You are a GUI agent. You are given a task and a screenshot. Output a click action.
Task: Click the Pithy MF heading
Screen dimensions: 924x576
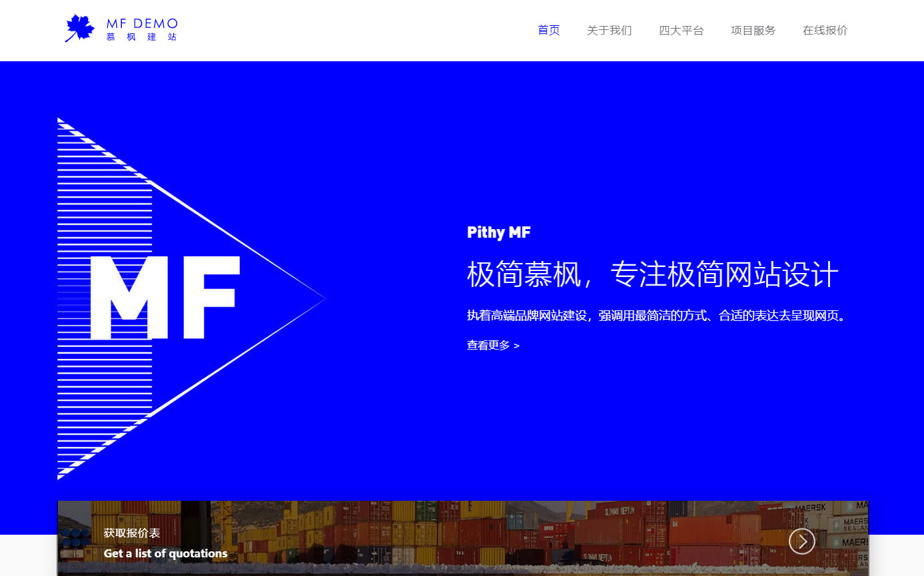click(498, 232)
